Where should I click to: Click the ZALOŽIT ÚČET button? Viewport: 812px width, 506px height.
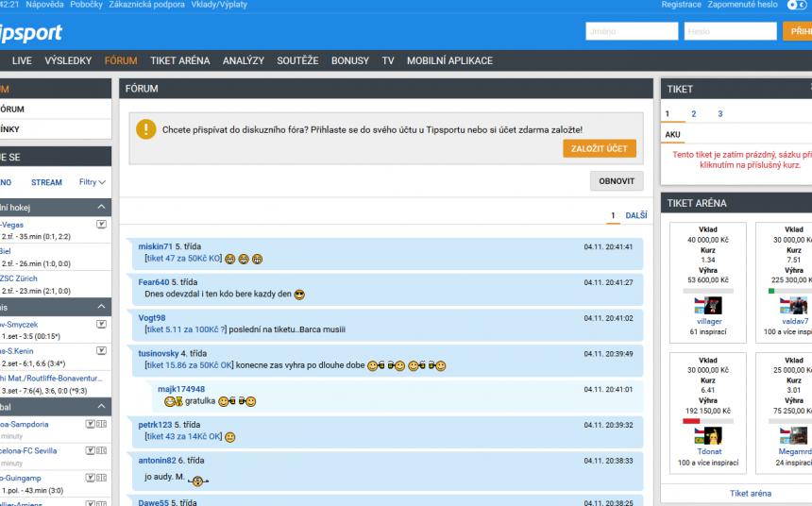click(600, 148)
